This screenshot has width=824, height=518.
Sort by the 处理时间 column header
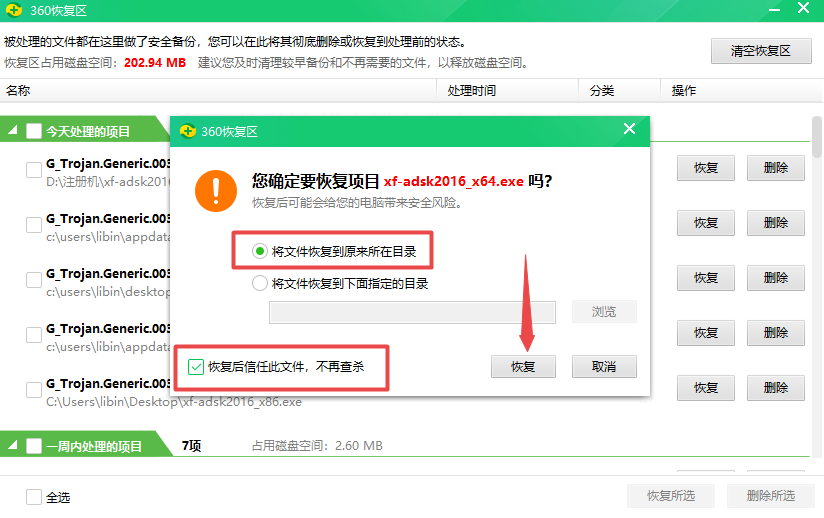tap(472, 91)
